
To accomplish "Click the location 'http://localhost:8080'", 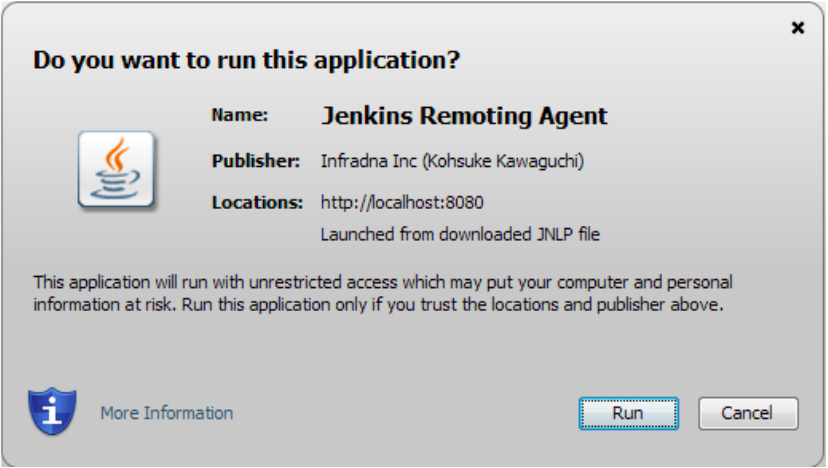I will click(402, 202).
